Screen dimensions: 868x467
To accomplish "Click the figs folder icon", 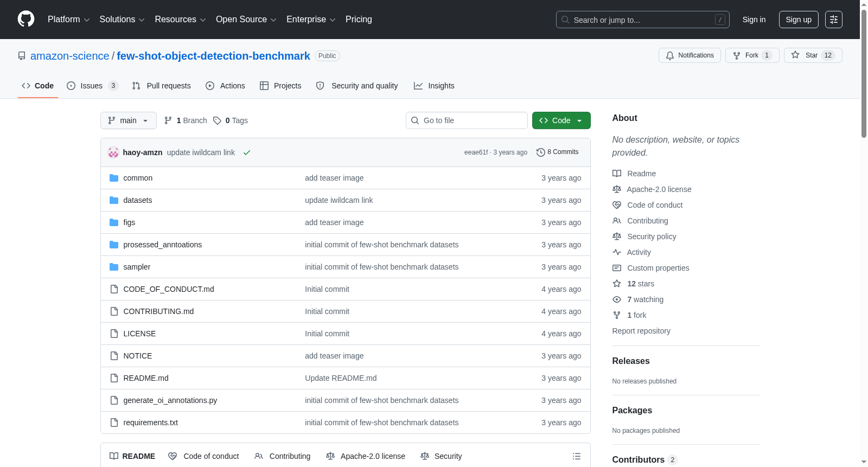I will coord(114,222).
